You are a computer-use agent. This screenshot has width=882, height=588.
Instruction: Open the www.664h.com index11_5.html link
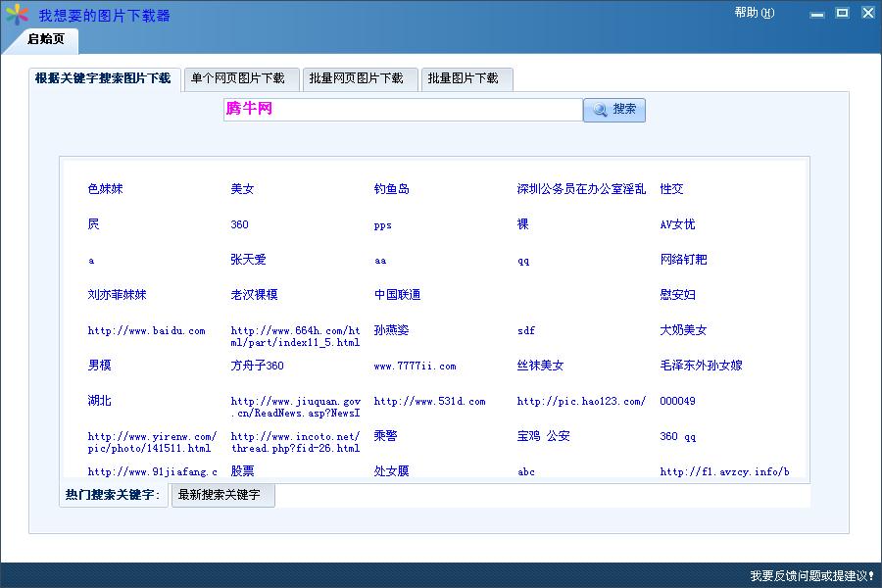click(x=295, y=336)
